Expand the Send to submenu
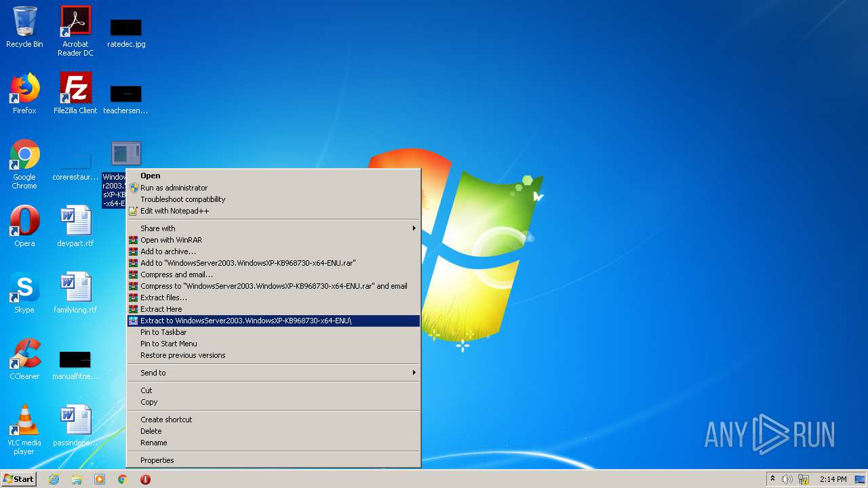The image size is (868, 488). coord(274,373)
